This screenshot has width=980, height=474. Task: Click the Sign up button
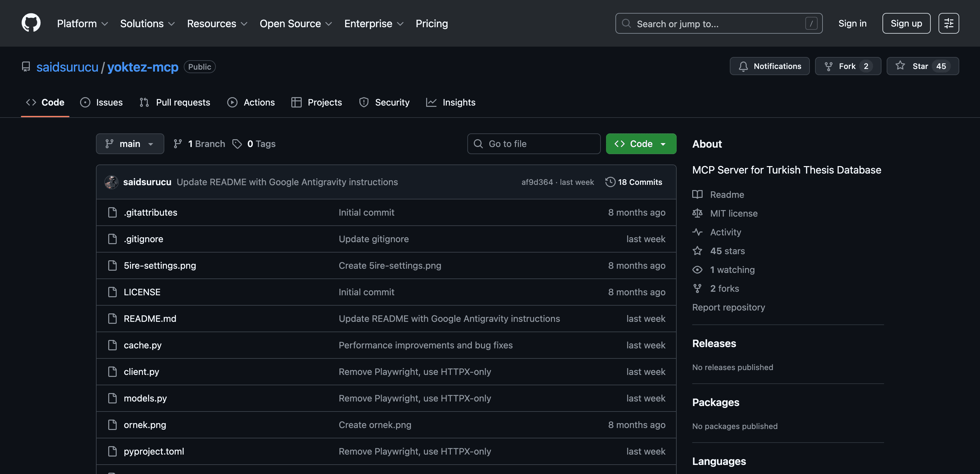pyautogui.click(x=906, y=23)
